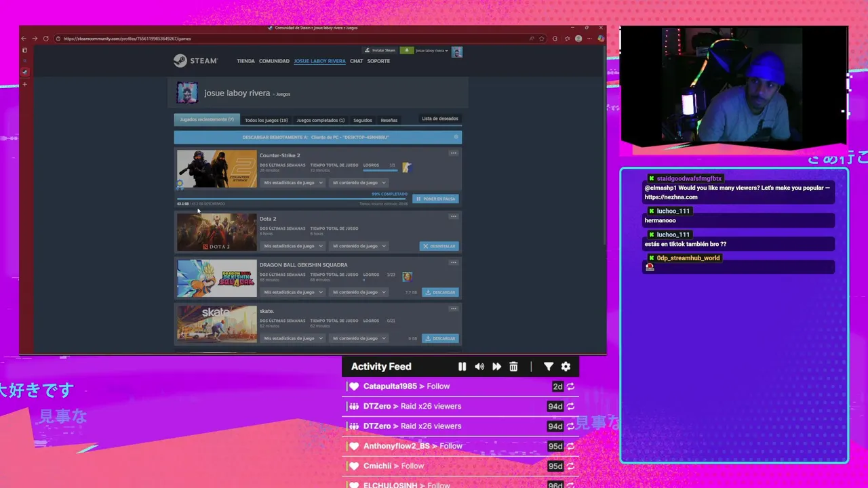868x488 pixels.
Task: Open the Steam account avatar in the header
Action: tap(457, 52)
